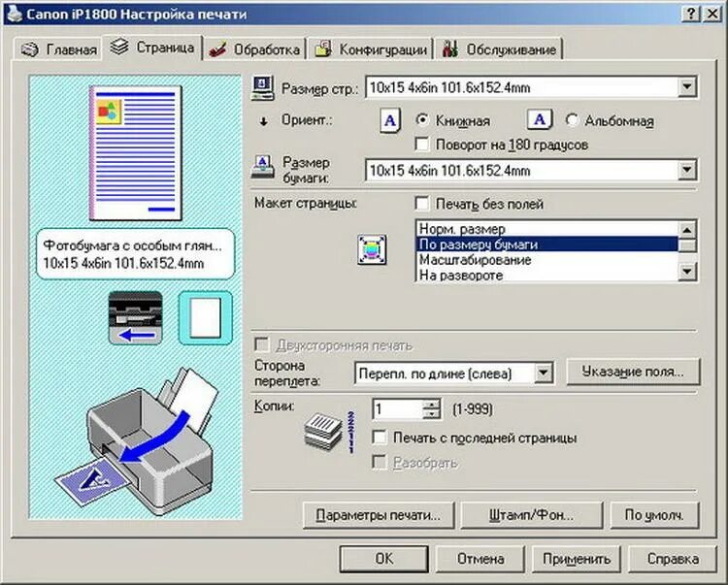The height and width of the screenshot is (585, 728).
Task: Click layout list scroll up arrow
Action: pyautogui.click(x=687, y=230)
